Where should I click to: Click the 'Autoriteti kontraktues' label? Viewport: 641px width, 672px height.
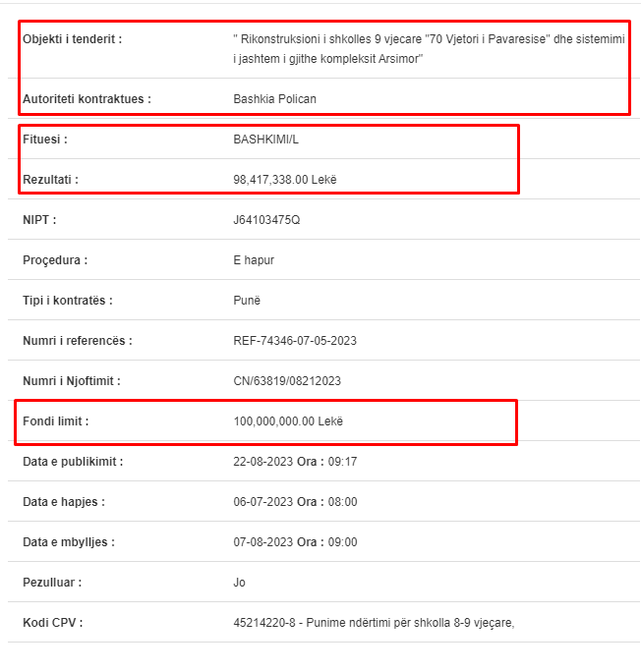click(87, 99)
